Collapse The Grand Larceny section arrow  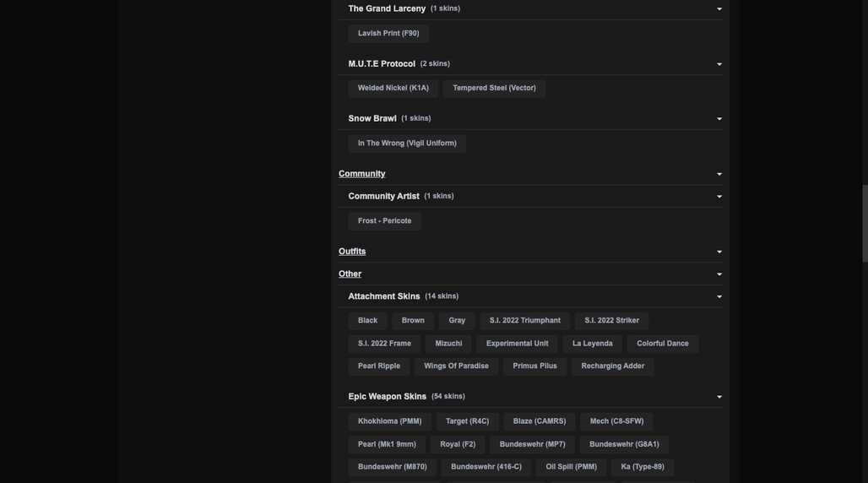point(719,8)
